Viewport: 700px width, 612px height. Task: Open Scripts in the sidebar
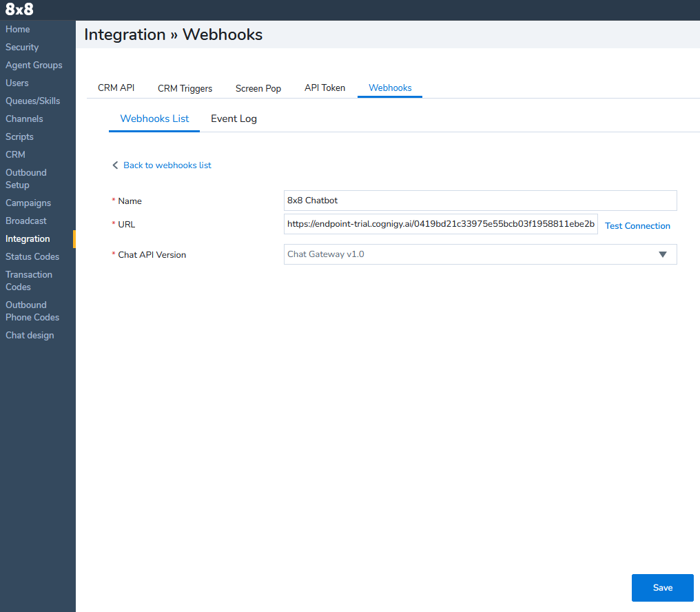point(19,136)
